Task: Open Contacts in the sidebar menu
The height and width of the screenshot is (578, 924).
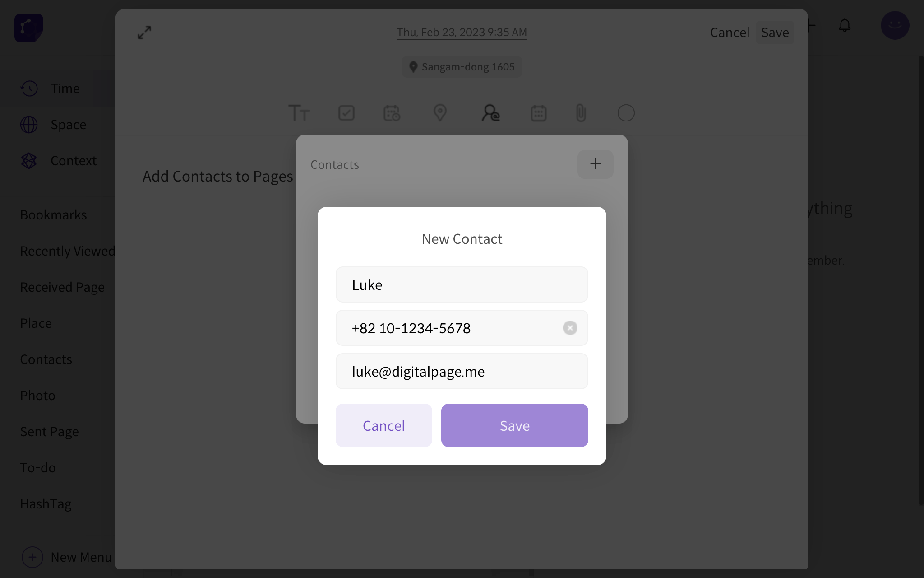Action: (46, 359)
